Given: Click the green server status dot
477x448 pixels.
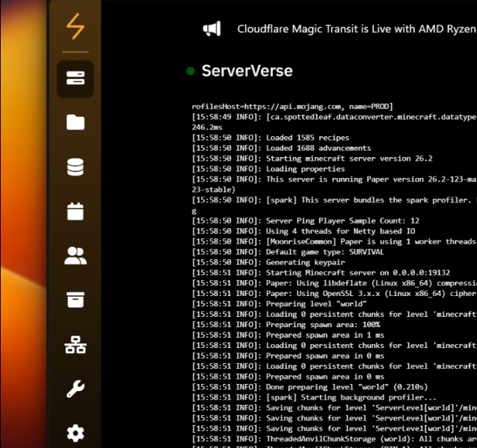Looking at the screenshot, I should point(190,71).
